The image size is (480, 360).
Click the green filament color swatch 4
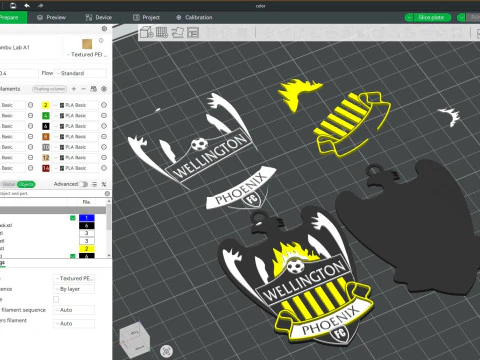pyautogui.click(x=46, y=116)
